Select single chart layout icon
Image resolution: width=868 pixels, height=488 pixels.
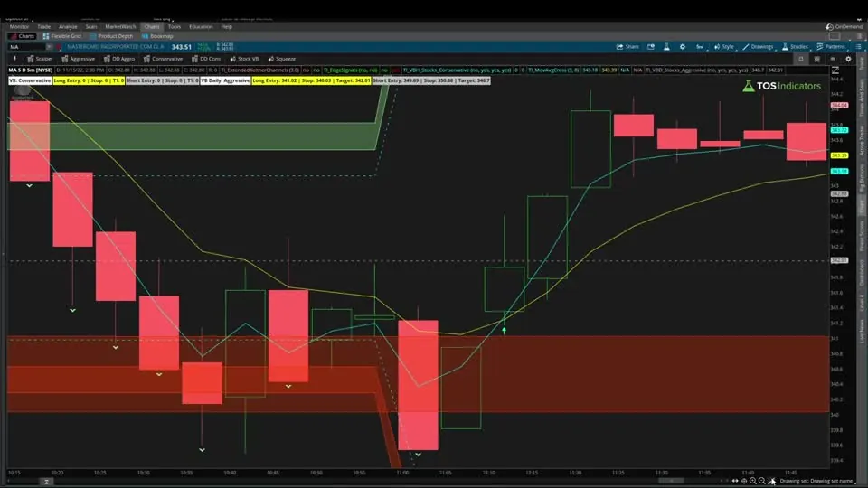pyautogui.click(x=800, y=59)
